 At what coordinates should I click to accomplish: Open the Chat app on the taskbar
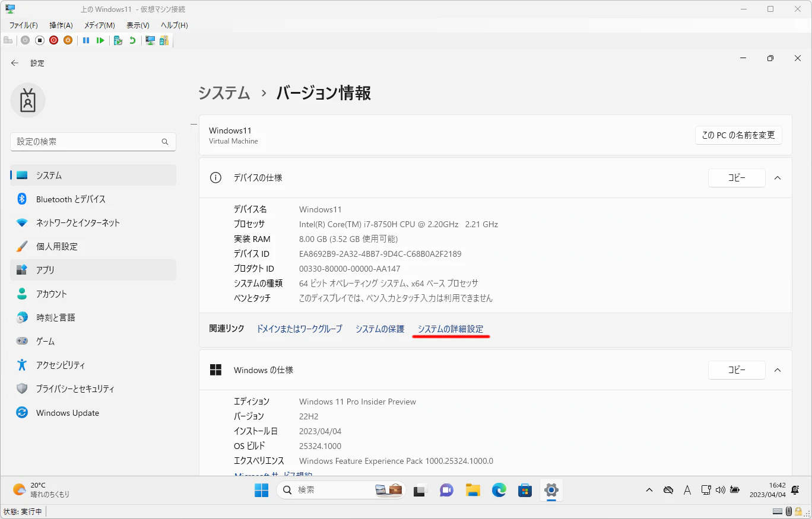point(446,490)
